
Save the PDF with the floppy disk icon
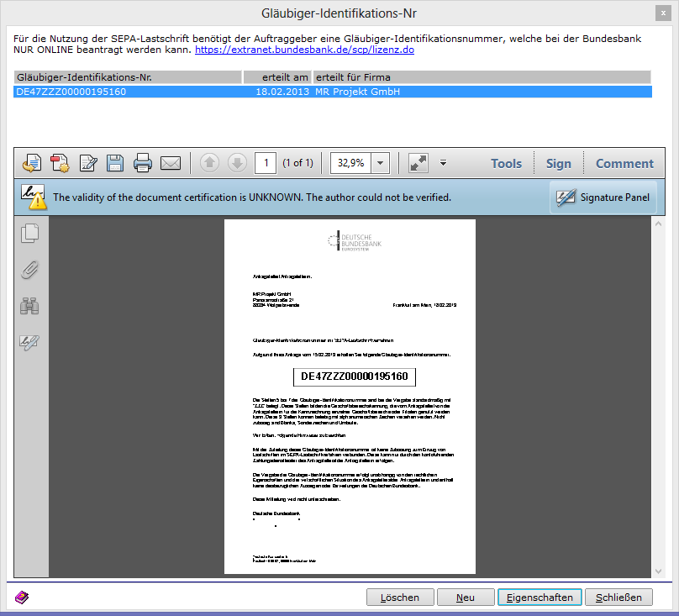115,163
